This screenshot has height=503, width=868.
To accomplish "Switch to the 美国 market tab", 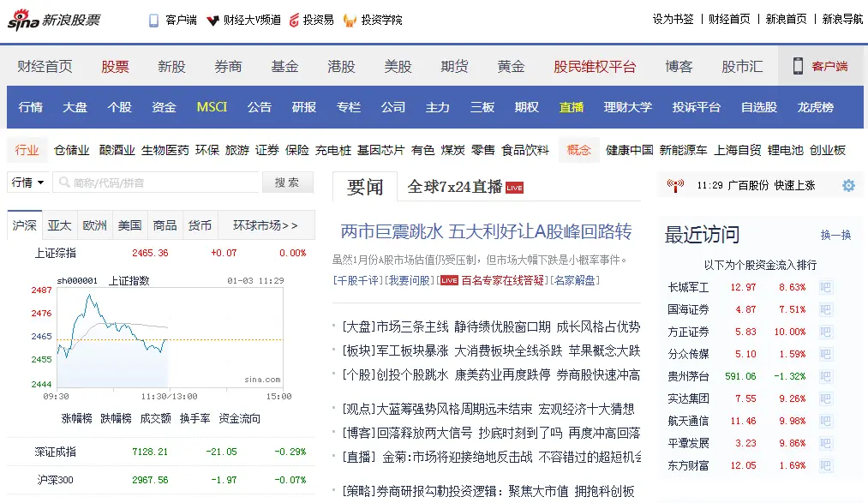I will [129, 225].
